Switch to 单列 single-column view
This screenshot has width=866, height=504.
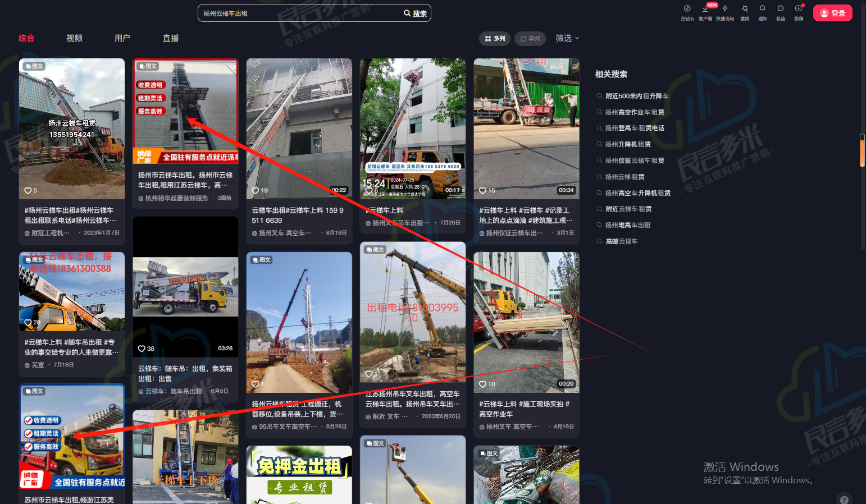pyautogui.click(x=530, y=39)
